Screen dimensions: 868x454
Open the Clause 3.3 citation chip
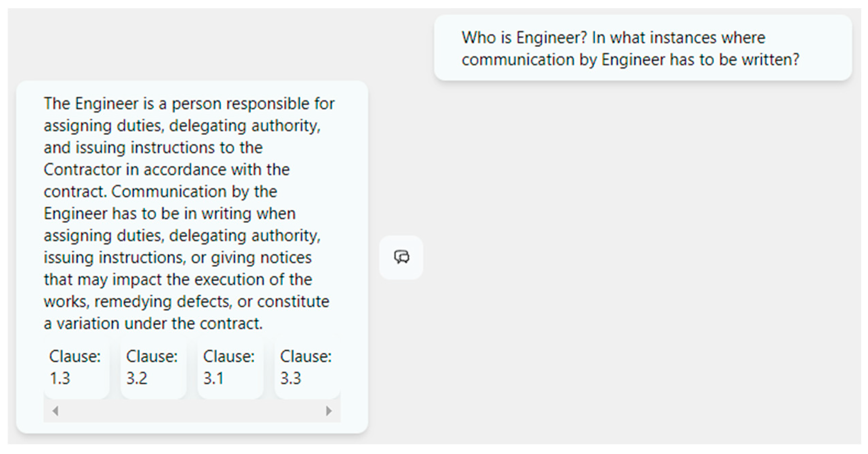tap(306, 367)
